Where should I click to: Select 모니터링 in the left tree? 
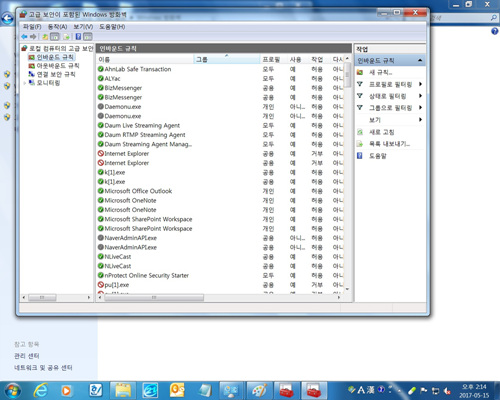[x=48, y=83]
